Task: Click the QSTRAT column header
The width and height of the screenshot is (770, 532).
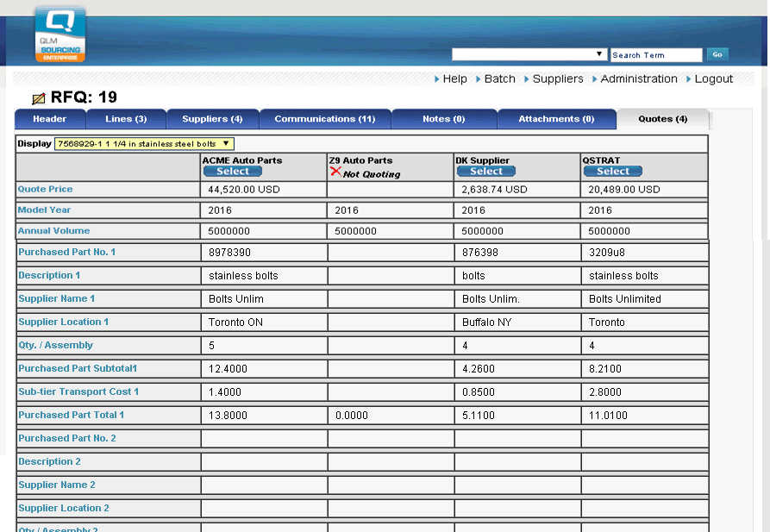Action: click(x=601, y=160)
